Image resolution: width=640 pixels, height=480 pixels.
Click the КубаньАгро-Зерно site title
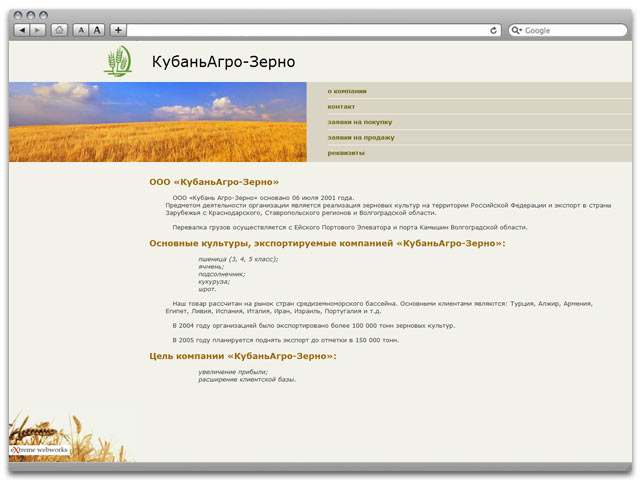pyautogui.click(x=223, y=62)
